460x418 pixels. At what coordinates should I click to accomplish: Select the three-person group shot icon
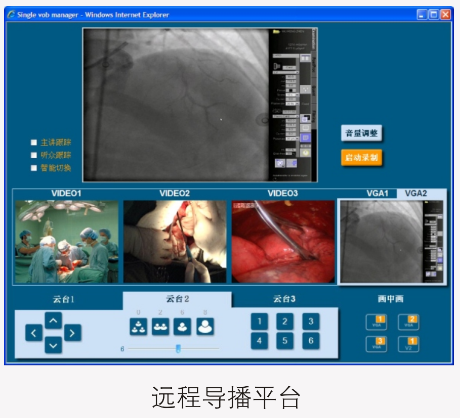pos(138,327)
